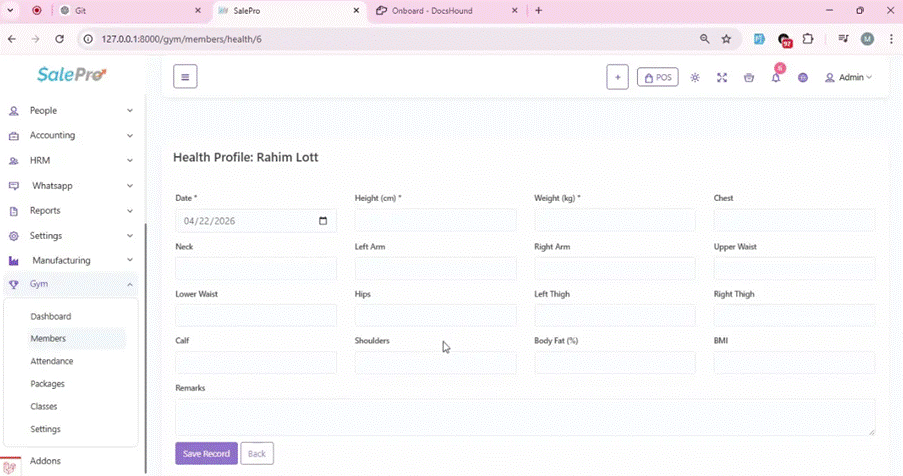Open the Admin user dropdown
Viewport: 903px width, 476px height.
tap(848, 78)
